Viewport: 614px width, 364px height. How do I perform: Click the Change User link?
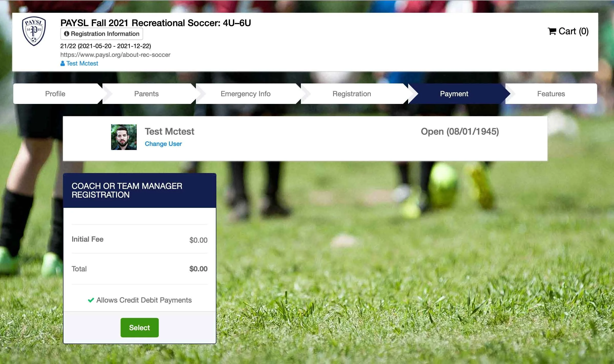163,144
